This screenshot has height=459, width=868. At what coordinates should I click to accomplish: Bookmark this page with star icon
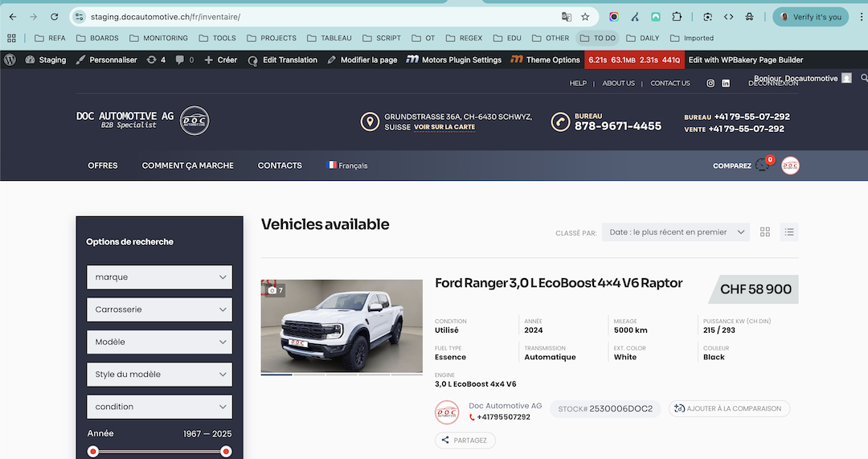[585, 17]
